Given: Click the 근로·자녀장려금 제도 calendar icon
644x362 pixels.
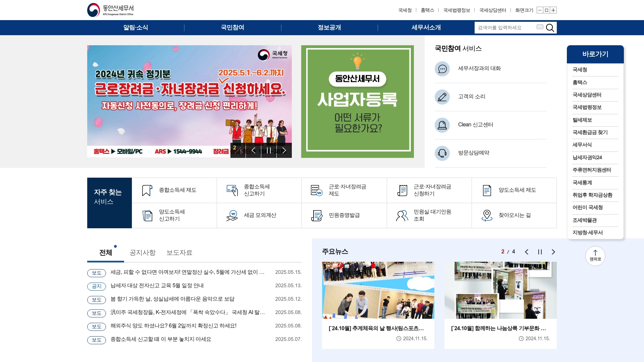Looking at the screenshot, I should tap(317, 190).
